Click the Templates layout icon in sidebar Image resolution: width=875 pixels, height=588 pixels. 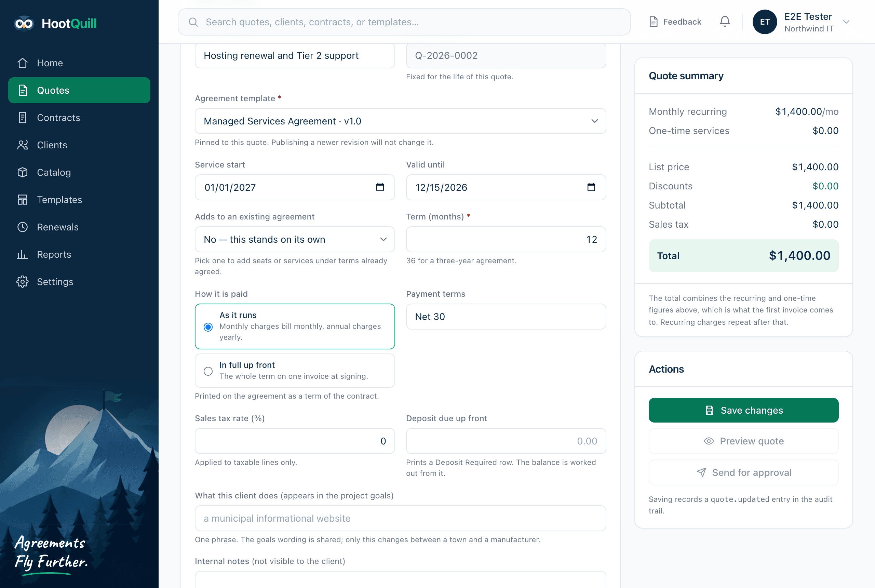click(x=23, y=200)
